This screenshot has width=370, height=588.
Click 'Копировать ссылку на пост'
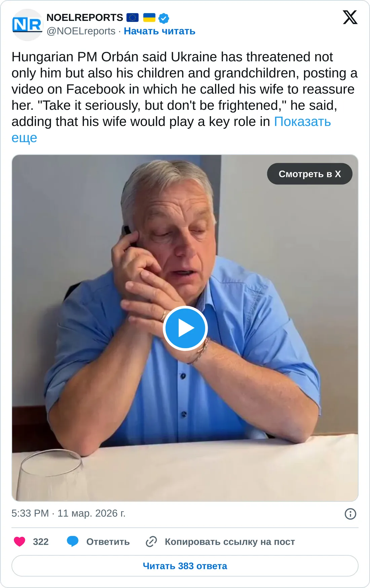[x=230, y=542]
